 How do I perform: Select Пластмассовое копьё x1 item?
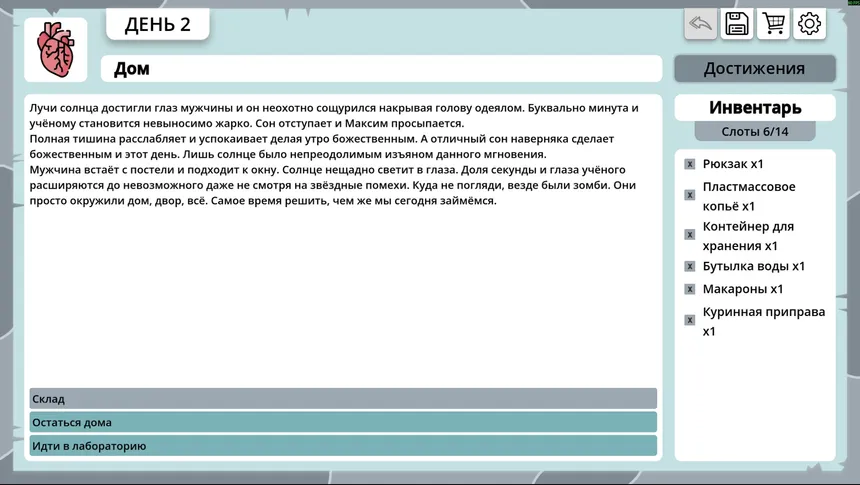pos(749,196)
